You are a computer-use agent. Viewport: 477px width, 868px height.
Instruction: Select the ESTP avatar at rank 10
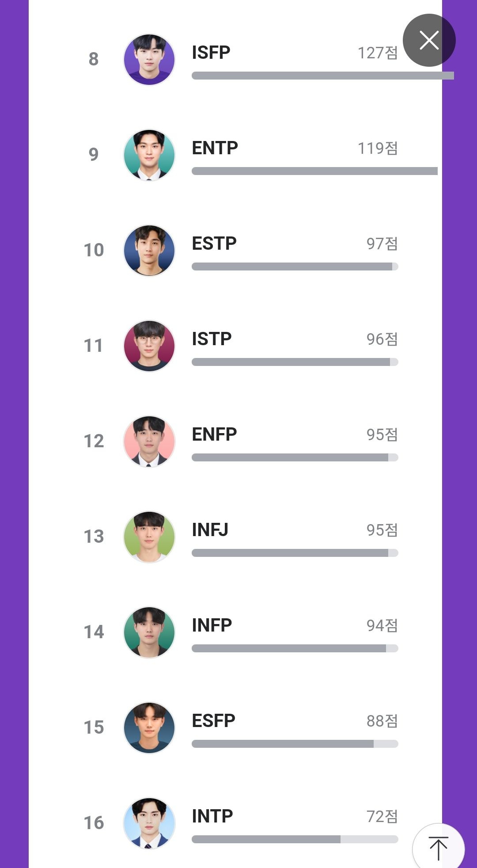[x=149, y=251]
